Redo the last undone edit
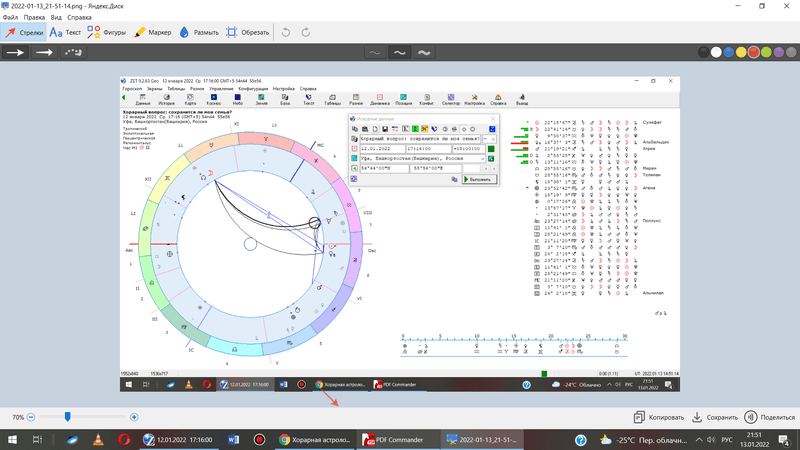 [306, 32]
